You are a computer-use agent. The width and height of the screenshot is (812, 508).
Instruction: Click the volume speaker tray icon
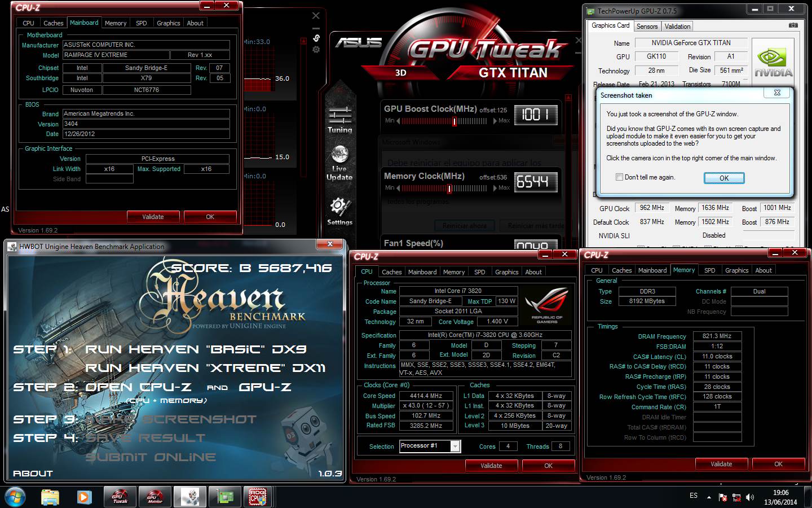click(x=750, y=497)
